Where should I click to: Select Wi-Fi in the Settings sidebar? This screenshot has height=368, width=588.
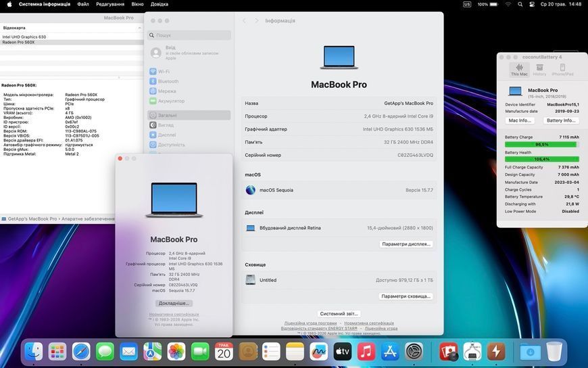click(x=189, y=72)
